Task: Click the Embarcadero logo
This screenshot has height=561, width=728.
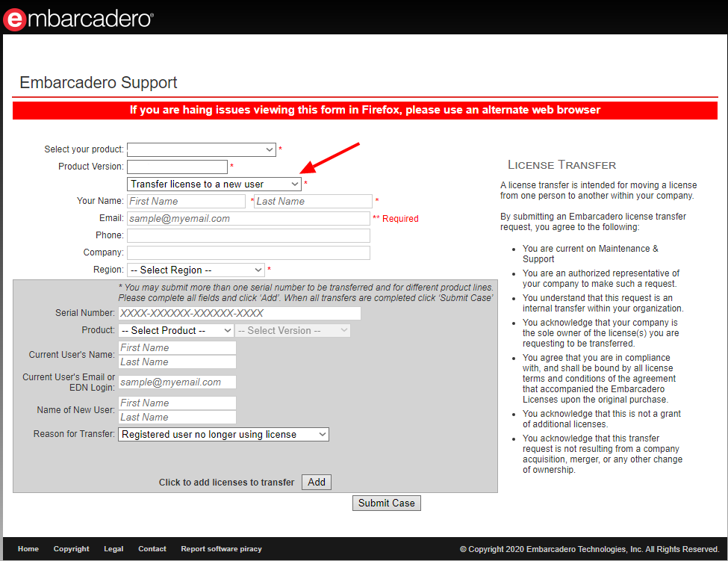Action: (78, 19)
